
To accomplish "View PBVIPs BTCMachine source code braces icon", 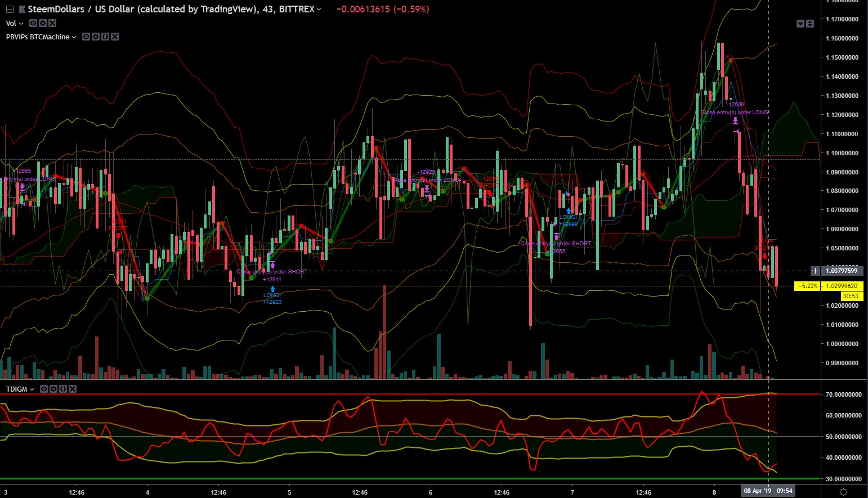I will pos(105,37).
